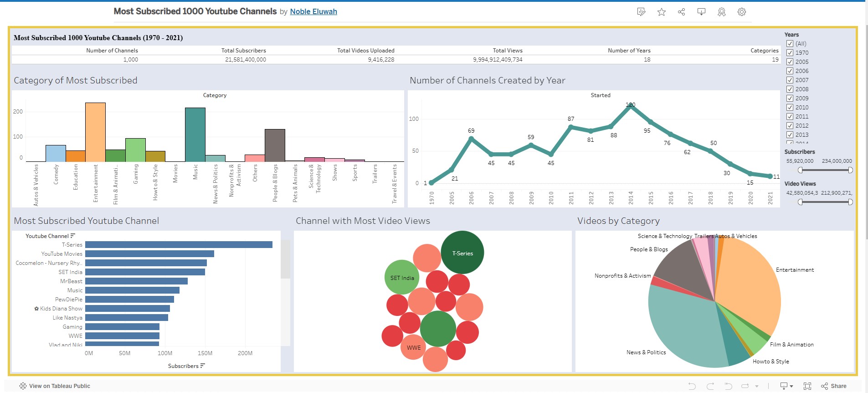
Task: Click the Video Views slider minimum handle
Action: click(801, 202)
